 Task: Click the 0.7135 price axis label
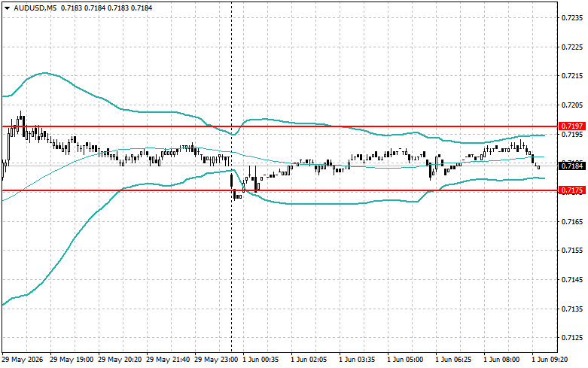573,309
